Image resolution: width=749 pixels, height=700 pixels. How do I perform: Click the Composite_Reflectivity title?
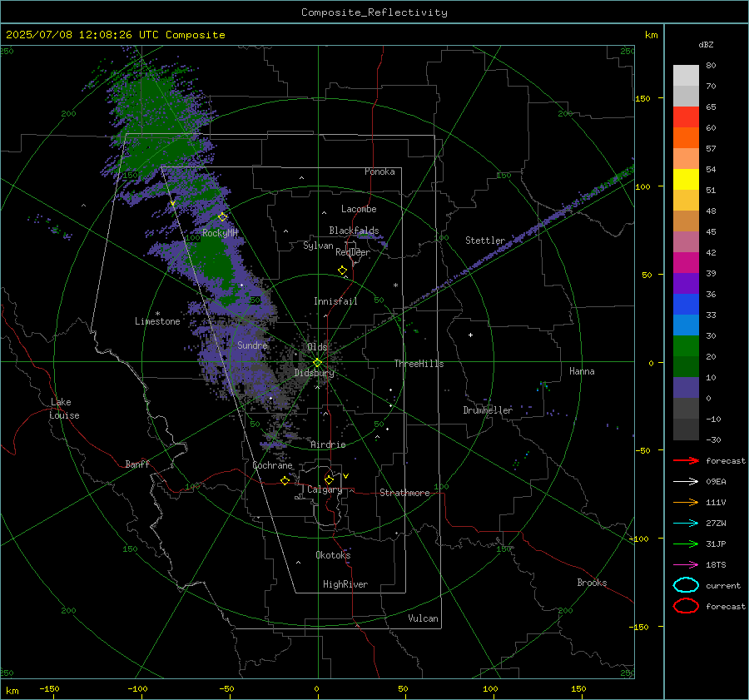point(374,12)
